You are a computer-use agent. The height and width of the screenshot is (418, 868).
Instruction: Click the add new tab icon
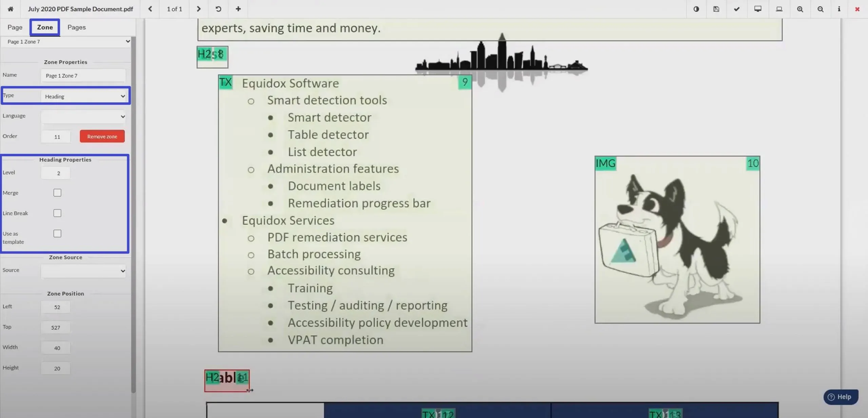(237, 9)
